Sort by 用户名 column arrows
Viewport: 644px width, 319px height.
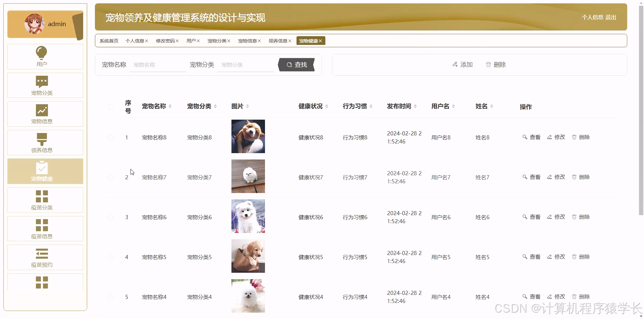point(453,106)
